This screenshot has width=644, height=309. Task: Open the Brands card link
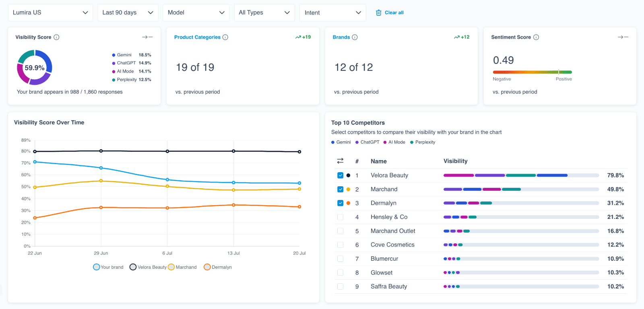pos(341,37)
